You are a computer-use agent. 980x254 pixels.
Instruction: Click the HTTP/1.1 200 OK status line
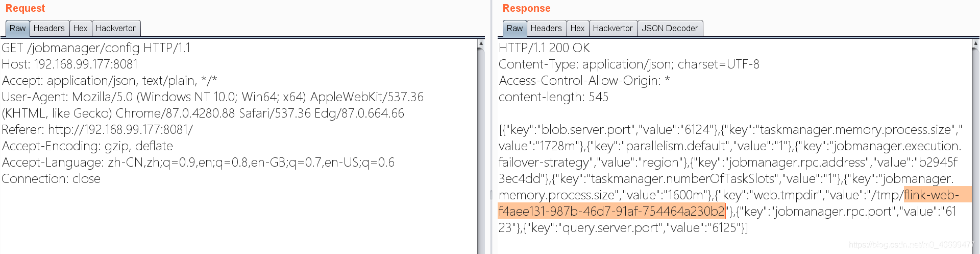[544, 48]
